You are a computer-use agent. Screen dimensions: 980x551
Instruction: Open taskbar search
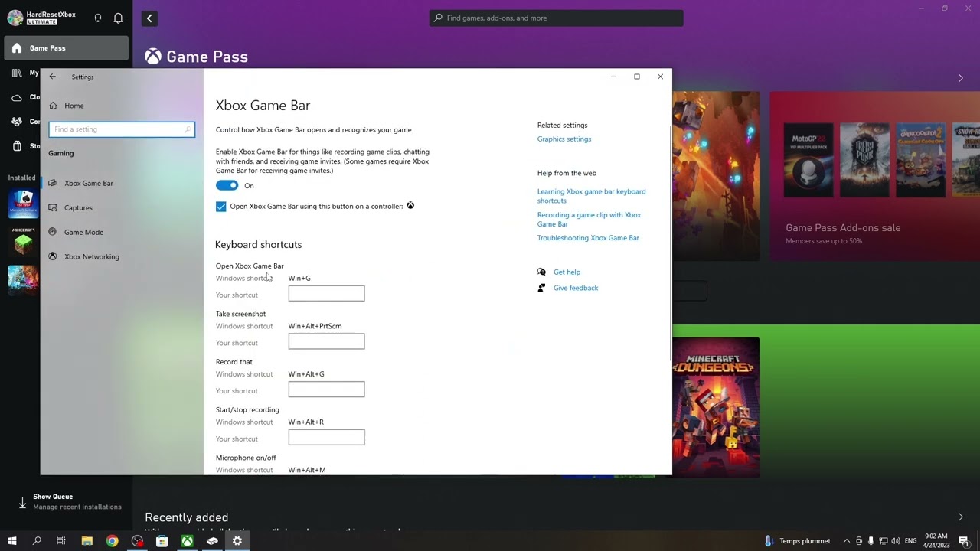click(x=37, y=541)
